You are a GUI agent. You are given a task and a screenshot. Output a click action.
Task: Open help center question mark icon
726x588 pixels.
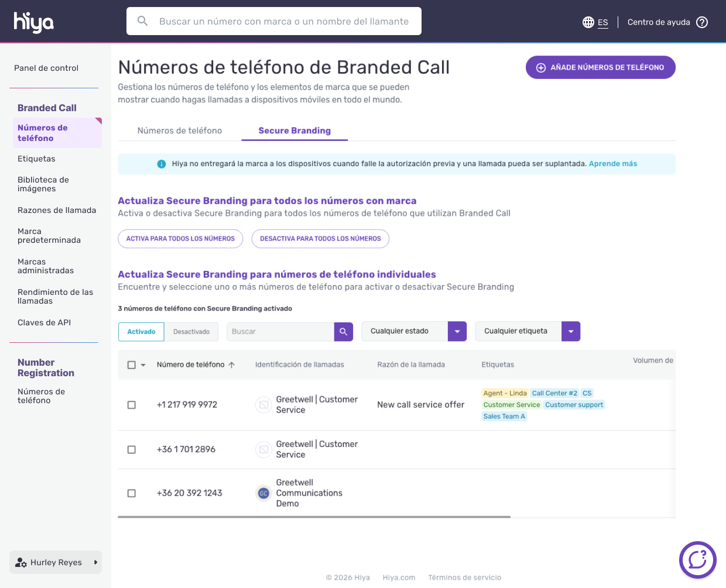(x=702, y=22)
